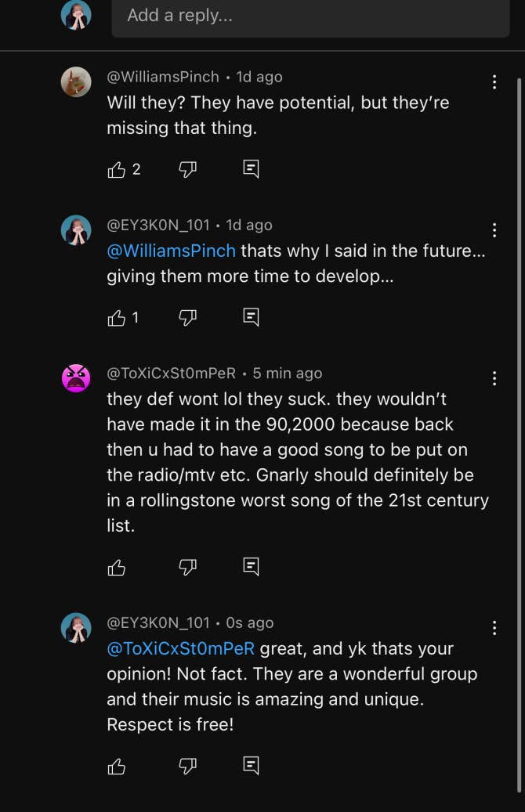Reply to the "Respect is free!" comment
This screenshot has width=525, height=812.
pos(251,766)
